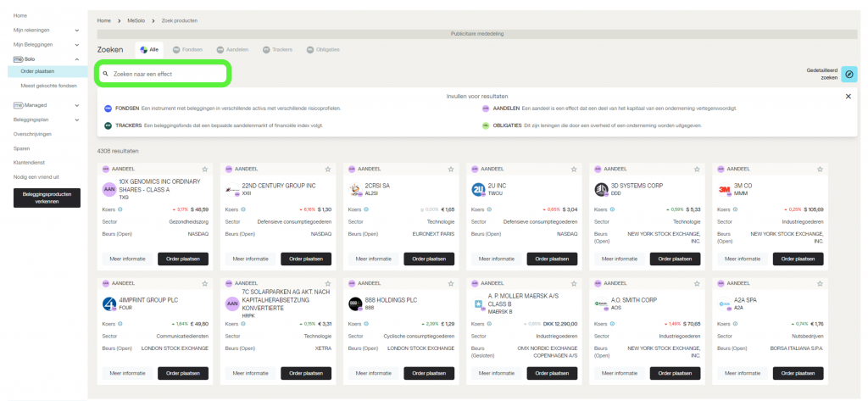
Task: Click Beleggingsproducten verkennen button
Action: (x=47, y=198)
